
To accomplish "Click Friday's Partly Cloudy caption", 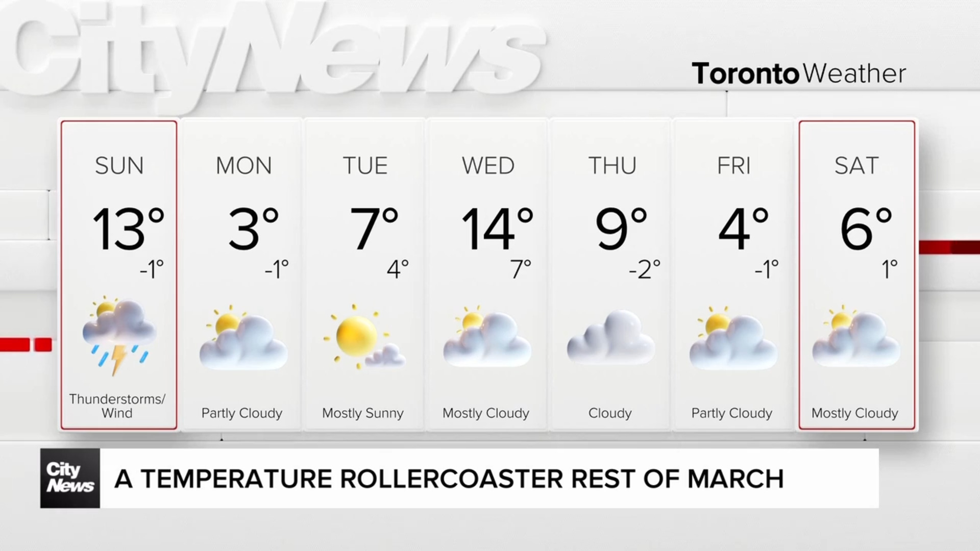I will point(732,413).
